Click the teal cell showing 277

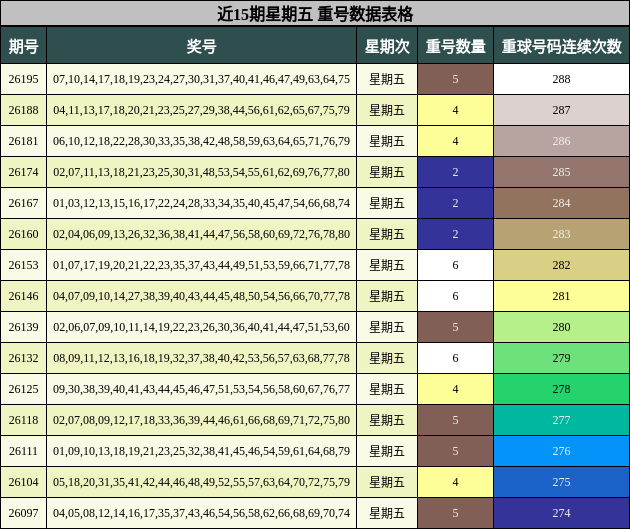coord(561,420)
